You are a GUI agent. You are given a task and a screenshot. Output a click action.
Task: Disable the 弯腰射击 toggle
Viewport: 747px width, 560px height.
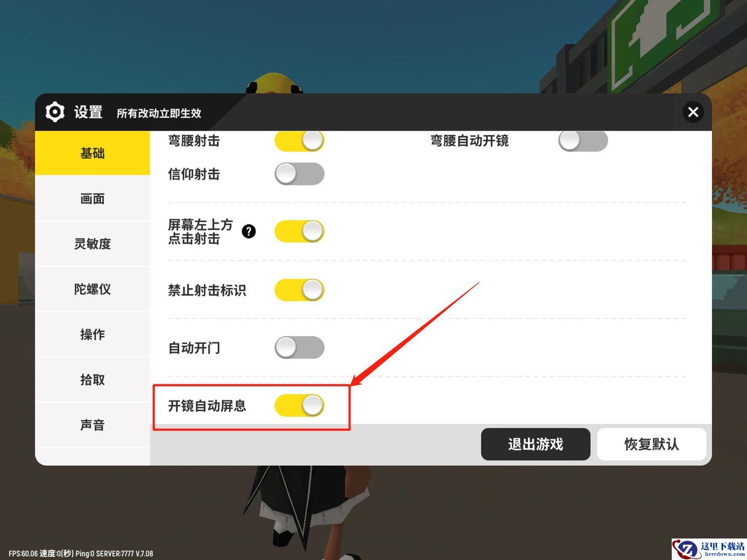299,140
